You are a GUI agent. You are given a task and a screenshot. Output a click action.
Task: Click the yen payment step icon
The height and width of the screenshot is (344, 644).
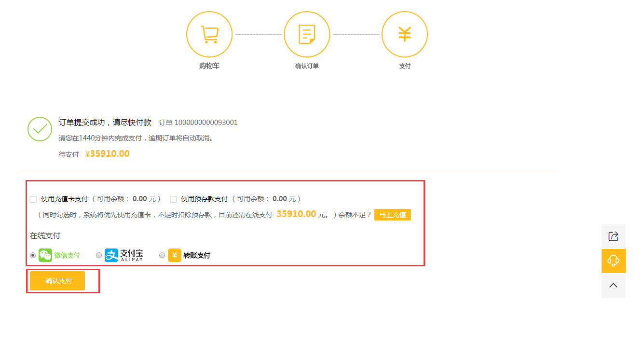tap(404, 34)
